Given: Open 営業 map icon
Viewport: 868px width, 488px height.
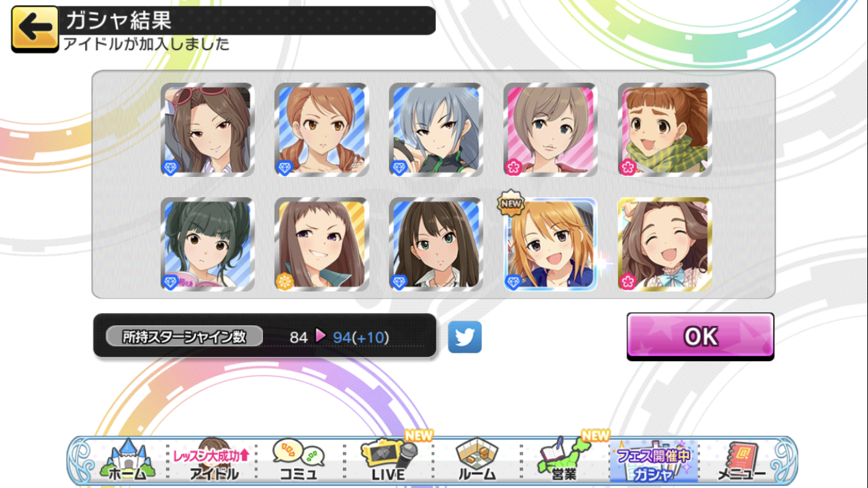Looking at the screenshot, I should coord(563,461).
